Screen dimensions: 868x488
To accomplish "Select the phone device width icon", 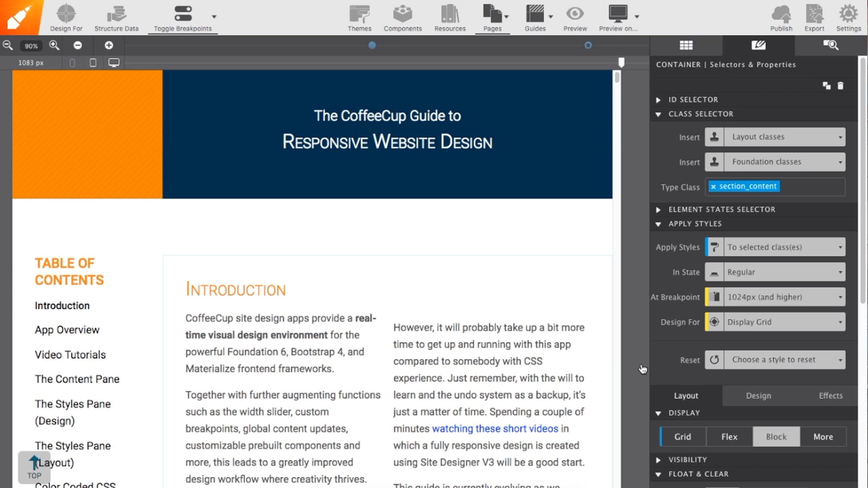I will point(72,63).
